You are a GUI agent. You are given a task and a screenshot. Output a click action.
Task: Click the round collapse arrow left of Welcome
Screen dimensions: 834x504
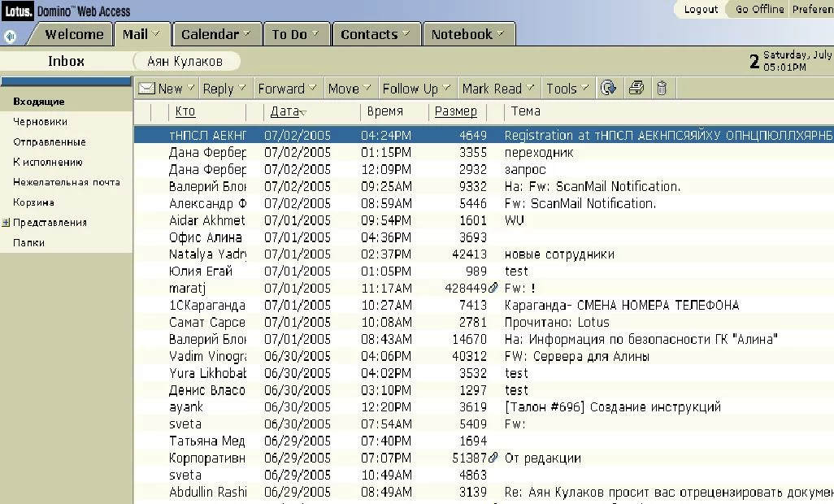pos(11,36)
